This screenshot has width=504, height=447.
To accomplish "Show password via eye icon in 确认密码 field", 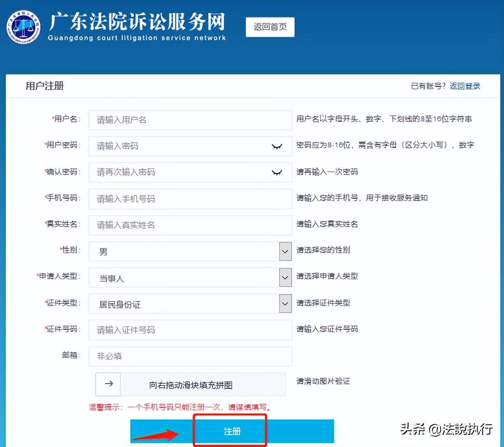I will tap(277, 172).
